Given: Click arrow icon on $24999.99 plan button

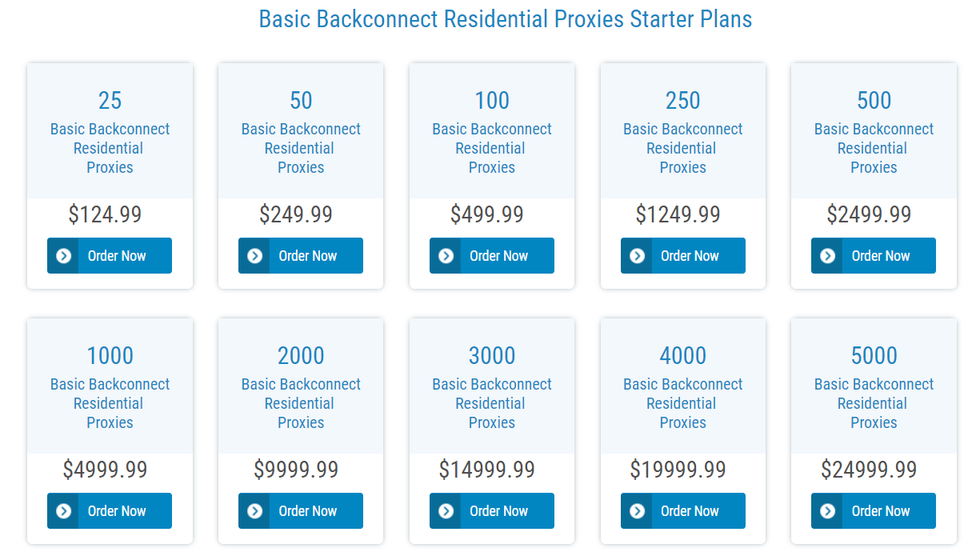Looking at the screenshot, I should [828, 511].
